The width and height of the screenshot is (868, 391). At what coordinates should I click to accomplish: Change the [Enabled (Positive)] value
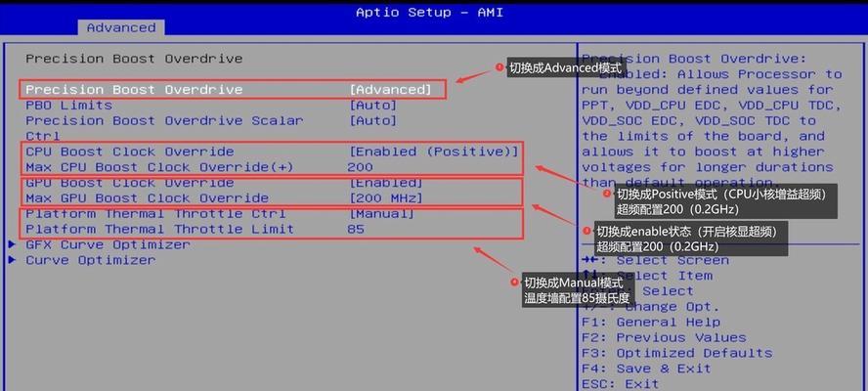(433, 152)
